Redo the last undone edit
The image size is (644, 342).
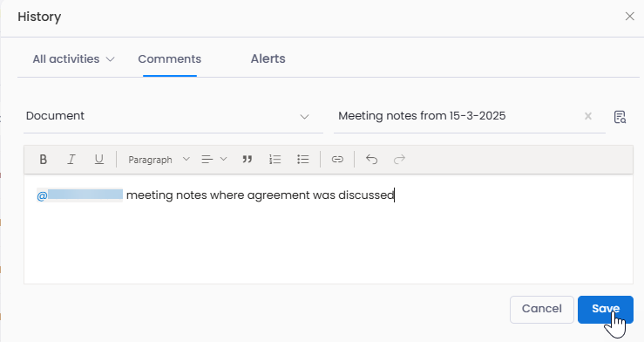(x=399, y=159)
